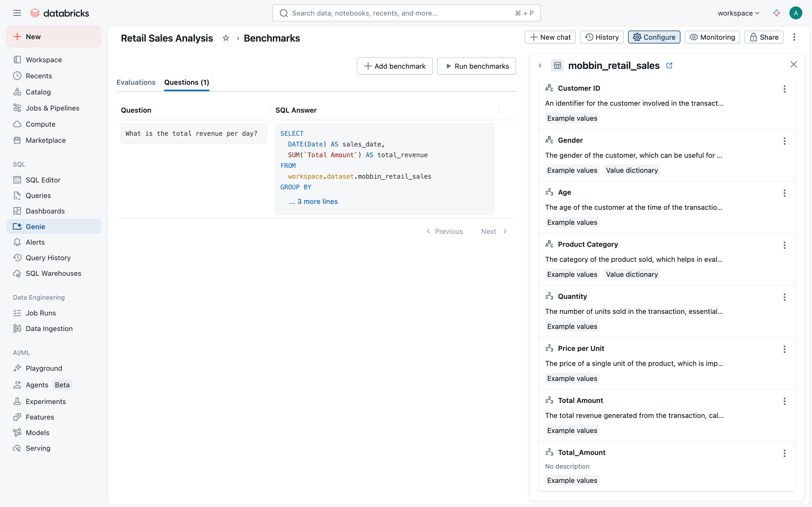This screenshot has width=812, height=507.
Task: Open the hamburger sidebar menu icon
Action: [17, 13]
